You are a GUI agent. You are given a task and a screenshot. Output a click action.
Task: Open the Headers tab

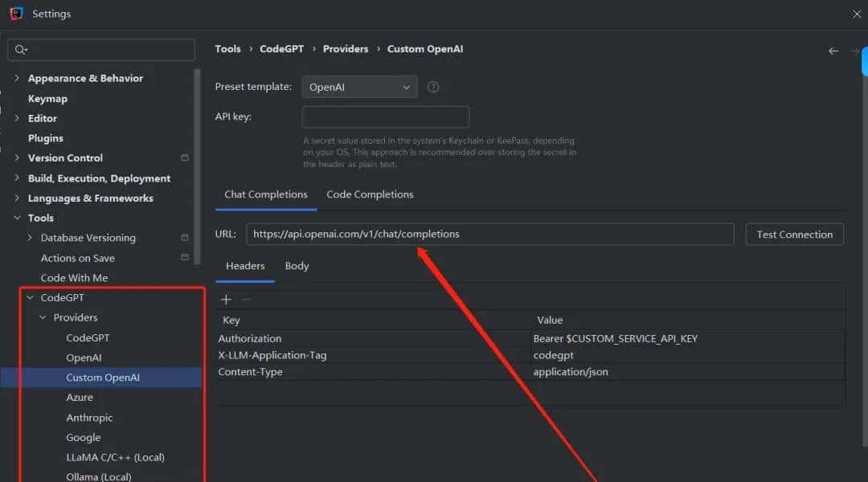(x=245, y=266)
